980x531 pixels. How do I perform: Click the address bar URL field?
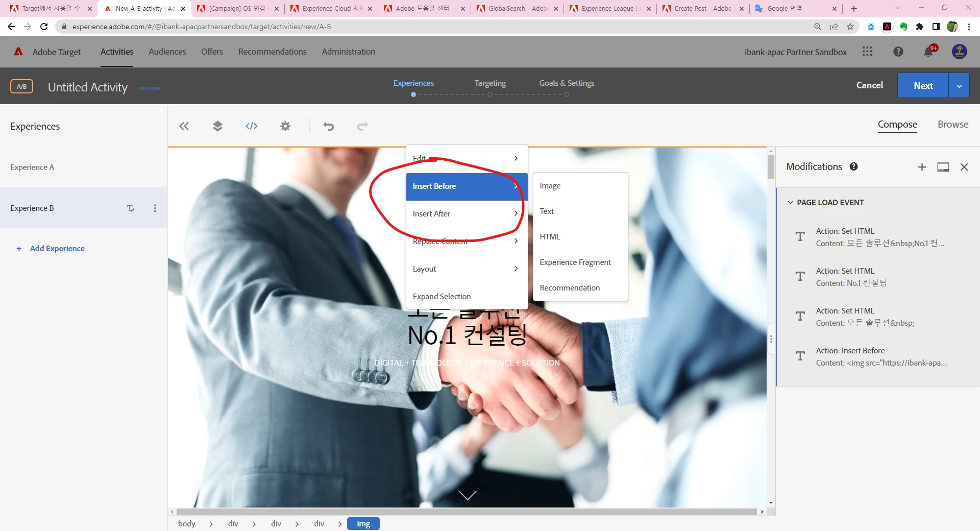tap(434, 27)
